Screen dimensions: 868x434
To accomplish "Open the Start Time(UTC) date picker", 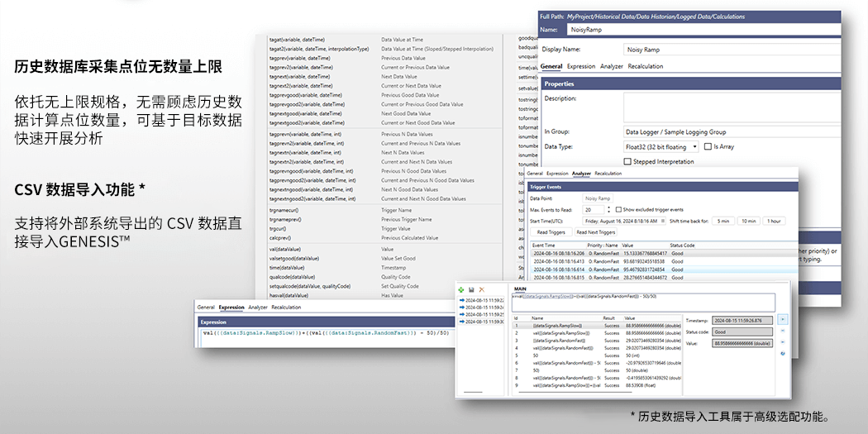I will click(624, 221).
